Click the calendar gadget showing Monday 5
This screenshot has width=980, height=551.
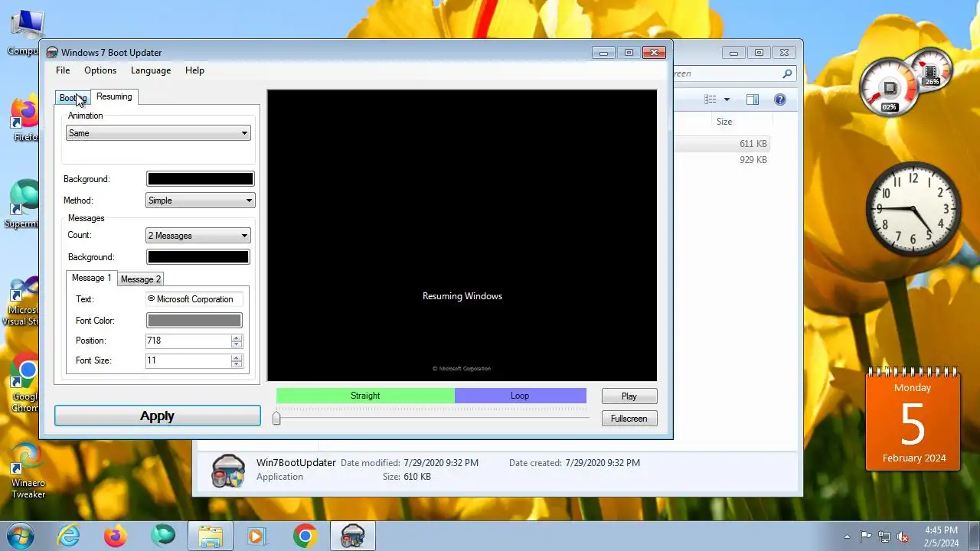point(913,419)
